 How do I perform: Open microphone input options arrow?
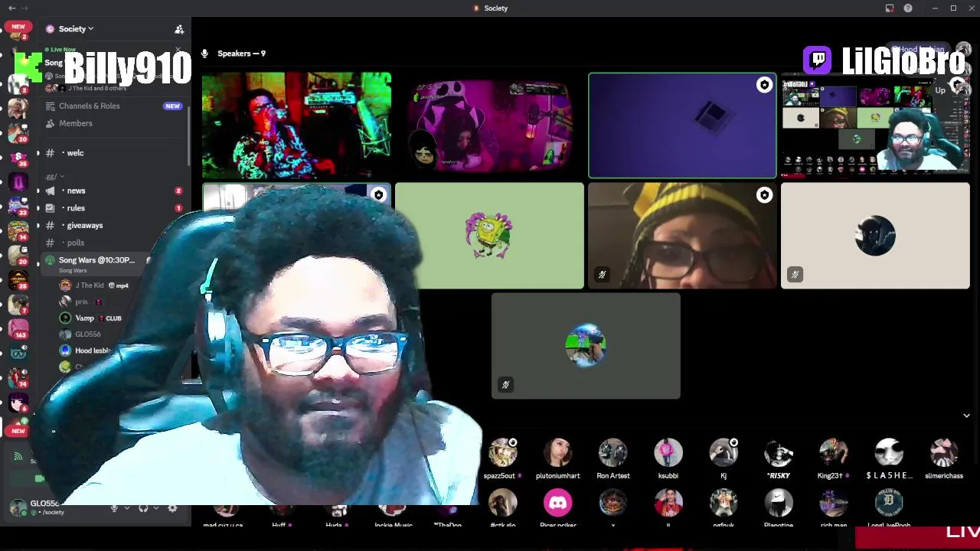pyautogui.click(x=126, y=508)
